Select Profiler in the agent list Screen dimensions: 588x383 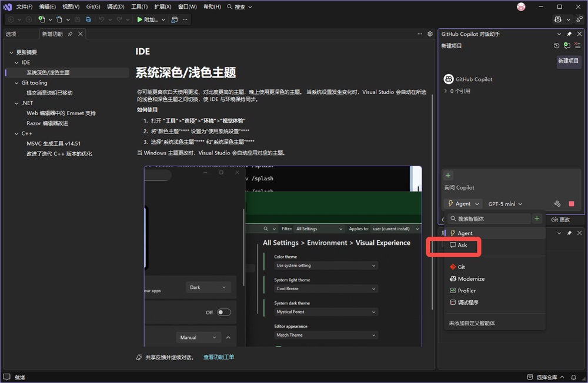click(x=495, y=291)
